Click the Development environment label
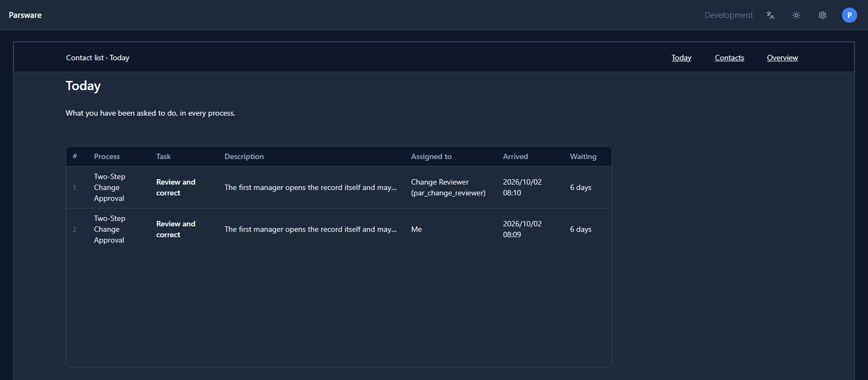868x380 pixels. pos(729,15)
